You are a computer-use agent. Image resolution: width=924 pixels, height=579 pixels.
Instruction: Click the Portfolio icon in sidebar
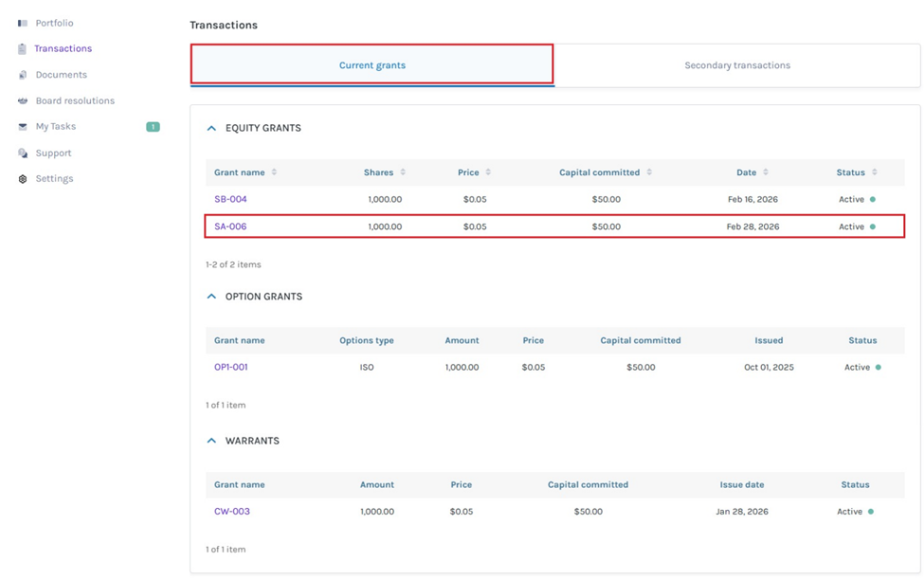pyautogui.click(x=23, y=23)
